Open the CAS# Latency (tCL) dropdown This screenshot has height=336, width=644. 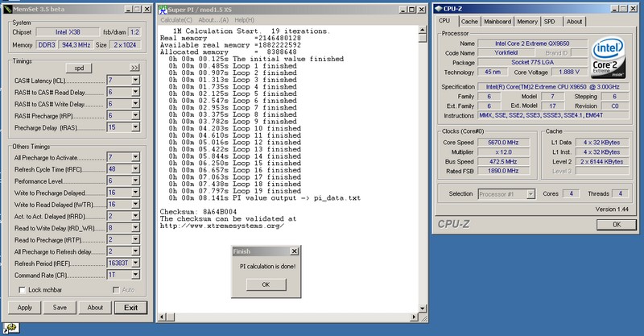(x=135, y=81)
